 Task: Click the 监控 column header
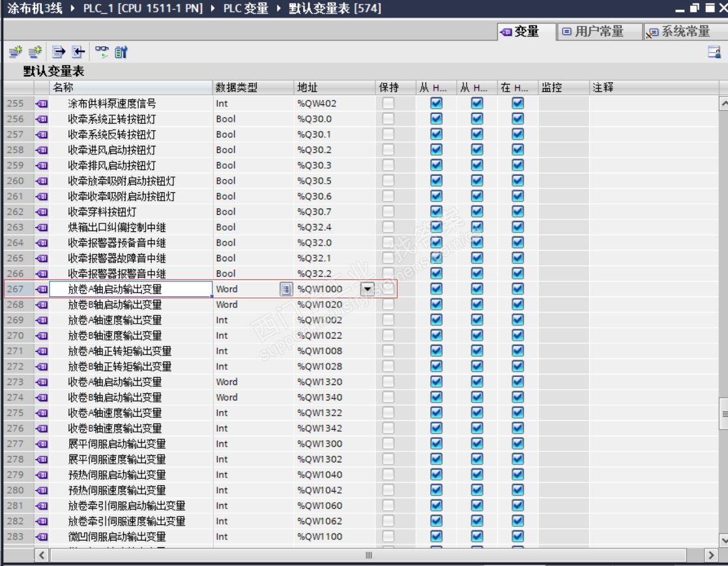[564, 87]
